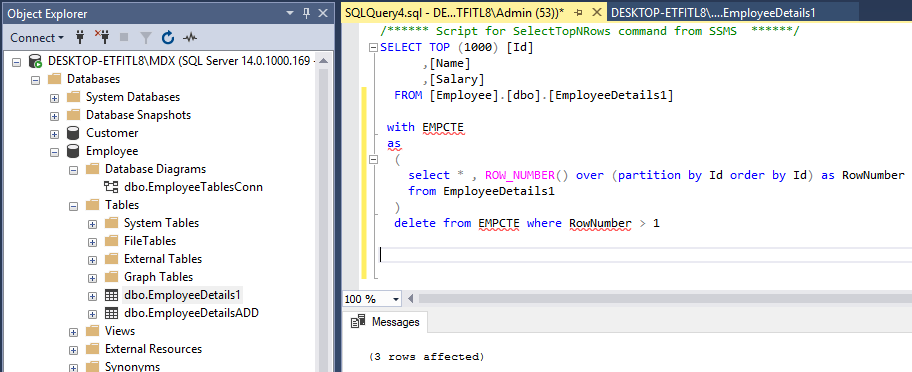Close the SQLQuery4.sql tab

(596, 12)
